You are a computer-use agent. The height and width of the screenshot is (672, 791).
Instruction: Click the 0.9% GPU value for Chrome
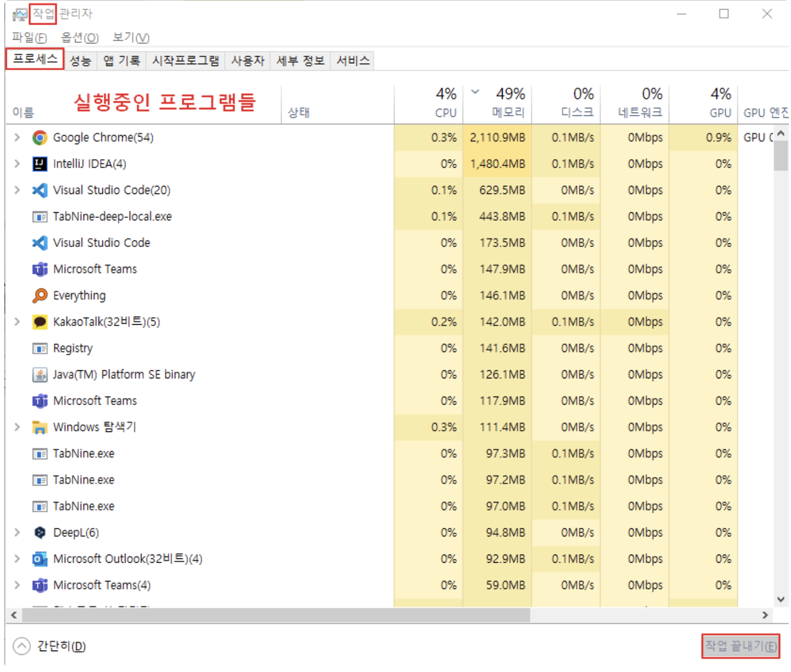click(x=719, y=138)
